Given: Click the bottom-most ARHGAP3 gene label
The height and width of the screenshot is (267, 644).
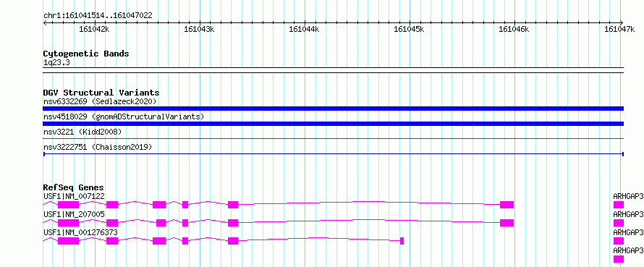Looking at the screenshot, I should click(x=628, y=250).
